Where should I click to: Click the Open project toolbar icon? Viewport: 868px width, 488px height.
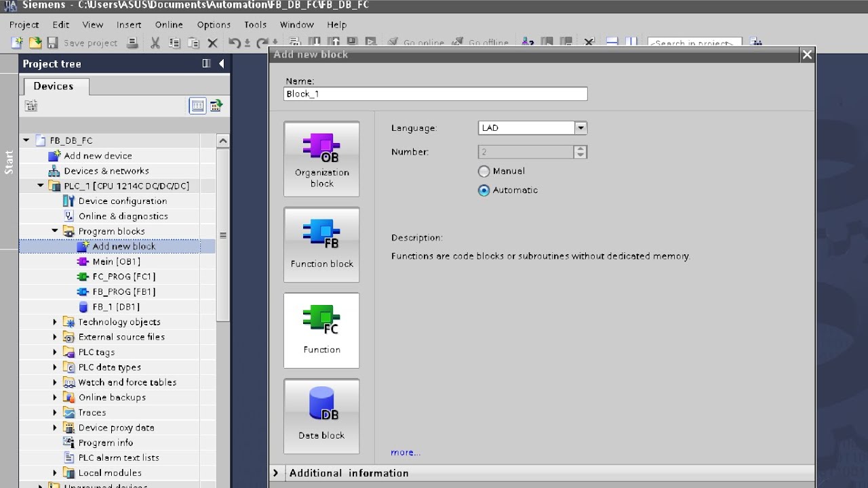pos(35,43)
